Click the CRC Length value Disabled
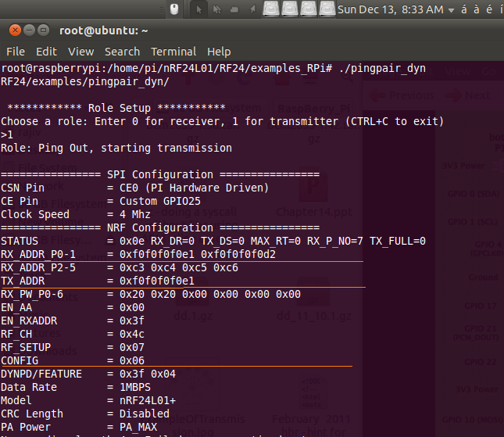Image resolution: width=504 pixels, height=437 pixels. tap(145, 414)
